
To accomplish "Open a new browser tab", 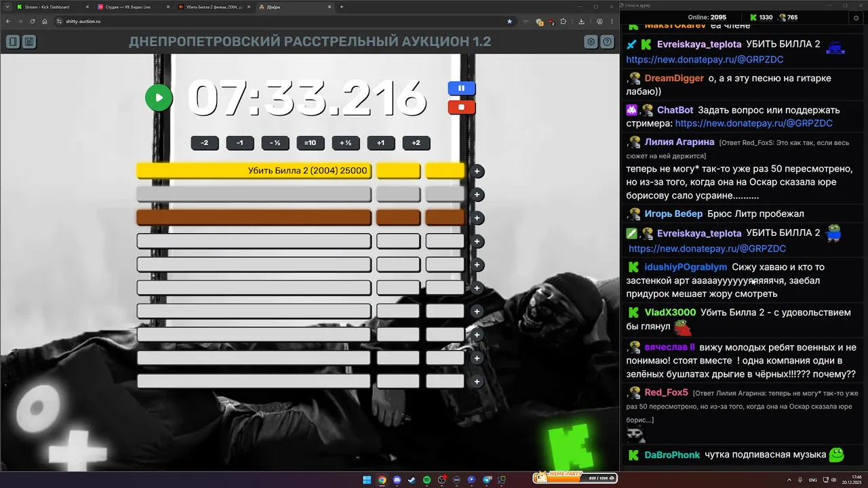I will 341,7.
